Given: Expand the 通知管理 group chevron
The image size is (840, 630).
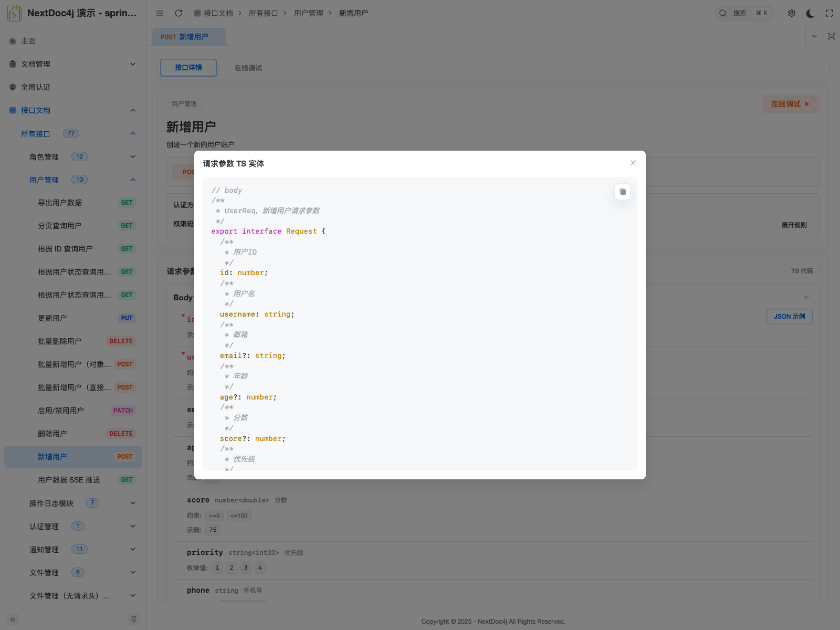Looking at the screenshot, I should tap(133, 549).
